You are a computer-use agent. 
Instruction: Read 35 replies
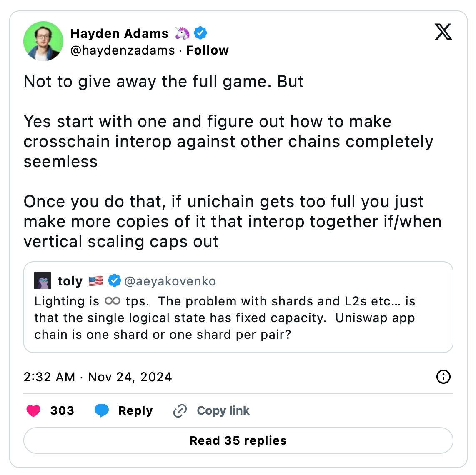pyautogui.click(x=238, y=440)
